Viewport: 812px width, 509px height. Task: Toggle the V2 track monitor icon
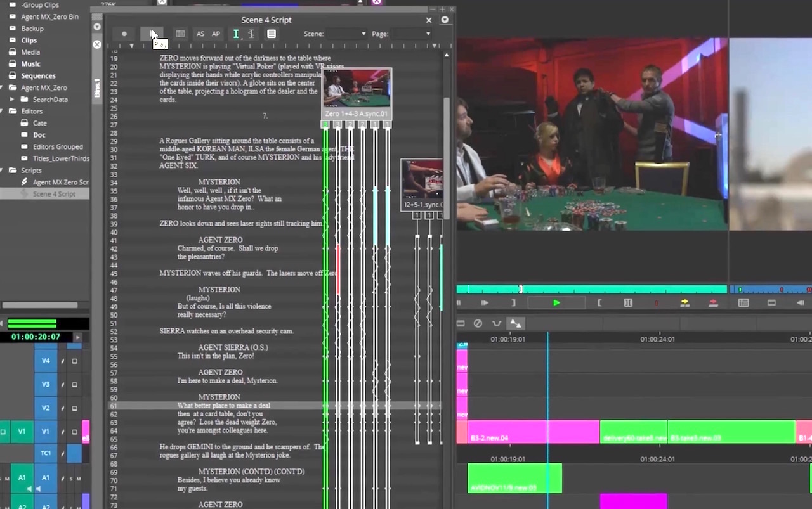(74, 408)
